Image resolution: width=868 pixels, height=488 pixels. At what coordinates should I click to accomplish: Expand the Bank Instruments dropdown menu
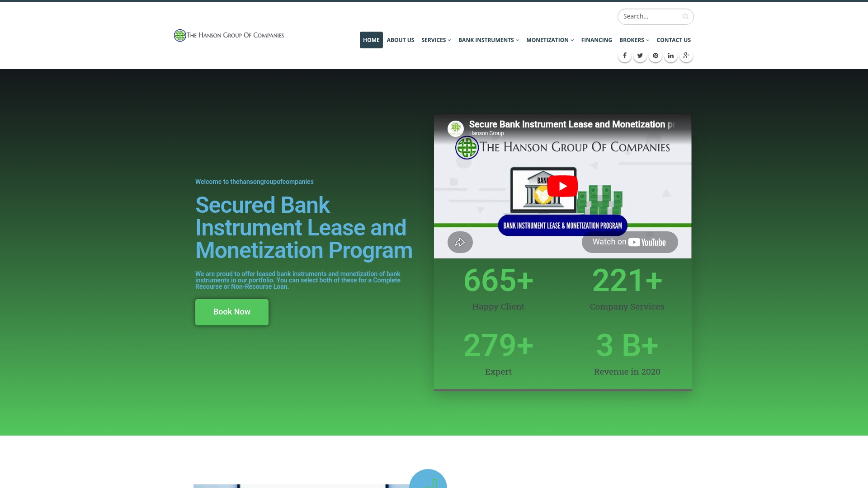point(488,40)
